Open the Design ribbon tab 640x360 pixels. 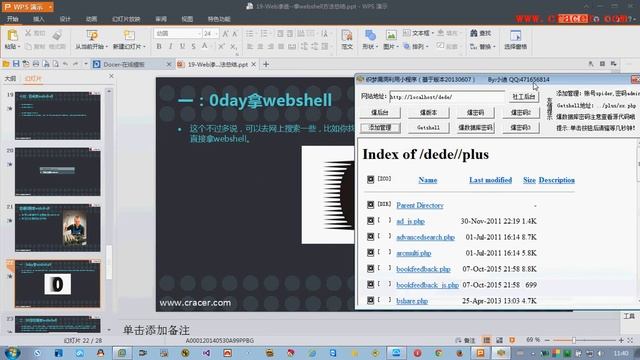(65, 19)
